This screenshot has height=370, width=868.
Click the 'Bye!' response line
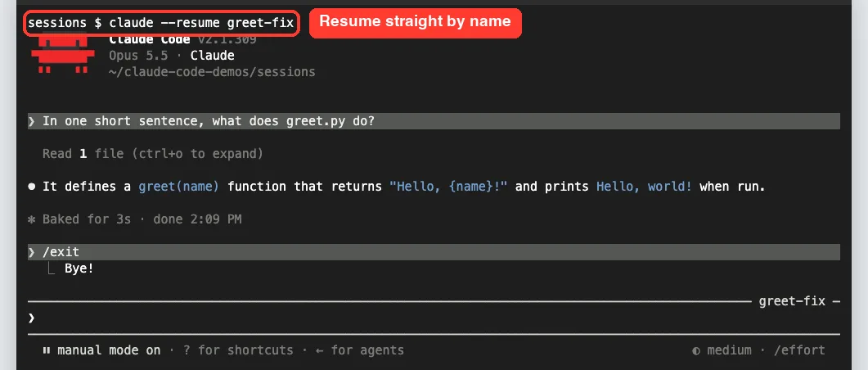point(79,268)
